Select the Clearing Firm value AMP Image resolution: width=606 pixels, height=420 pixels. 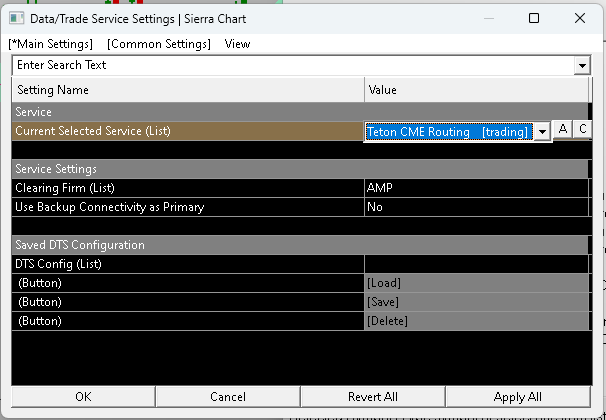[476, 188]
